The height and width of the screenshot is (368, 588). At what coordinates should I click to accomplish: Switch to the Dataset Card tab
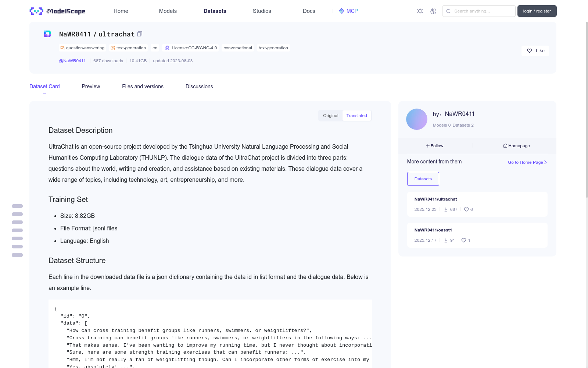click(44, 86)
